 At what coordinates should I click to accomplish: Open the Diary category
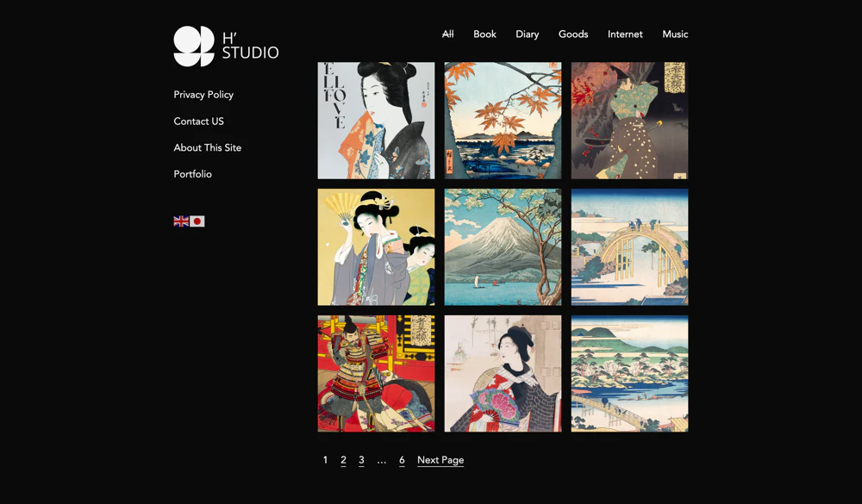click(528, 34)
